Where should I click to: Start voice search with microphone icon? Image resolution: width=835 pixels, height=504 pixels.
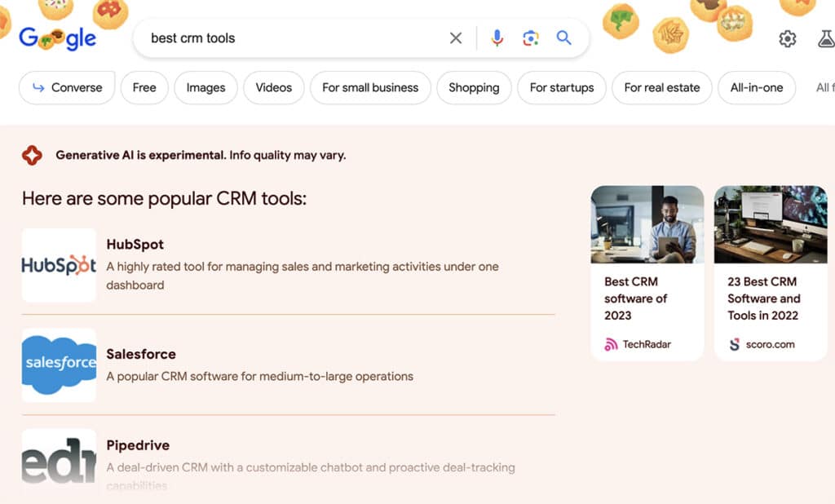[497, 38]
